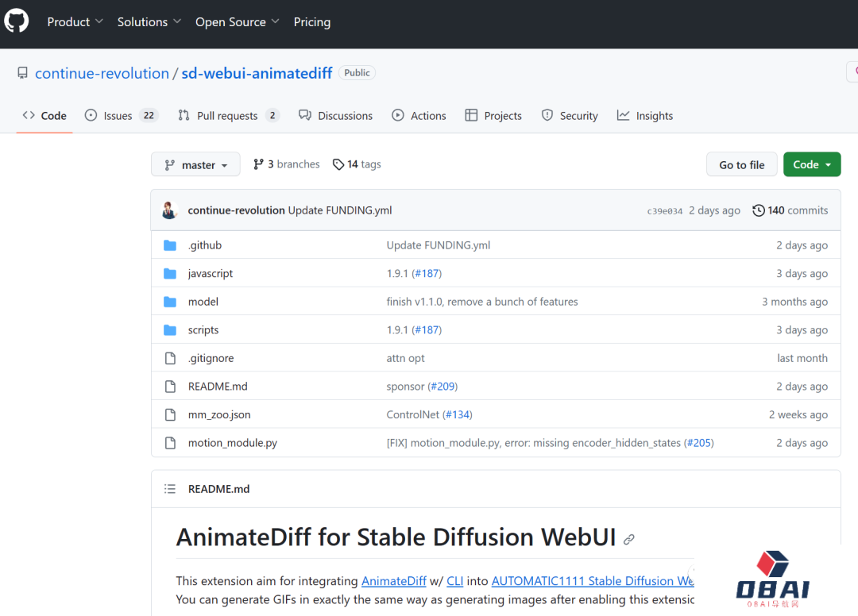The width and height of the screenshot is (858, 616).
Task: Go to the Pricing page
Action: (312, 22)
